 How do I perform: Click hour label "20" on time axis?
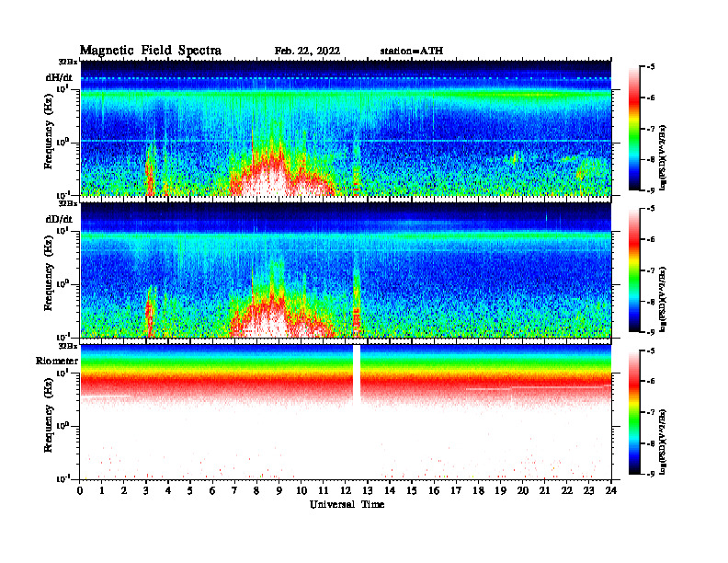pyautogui.click(x=523, y=490)
